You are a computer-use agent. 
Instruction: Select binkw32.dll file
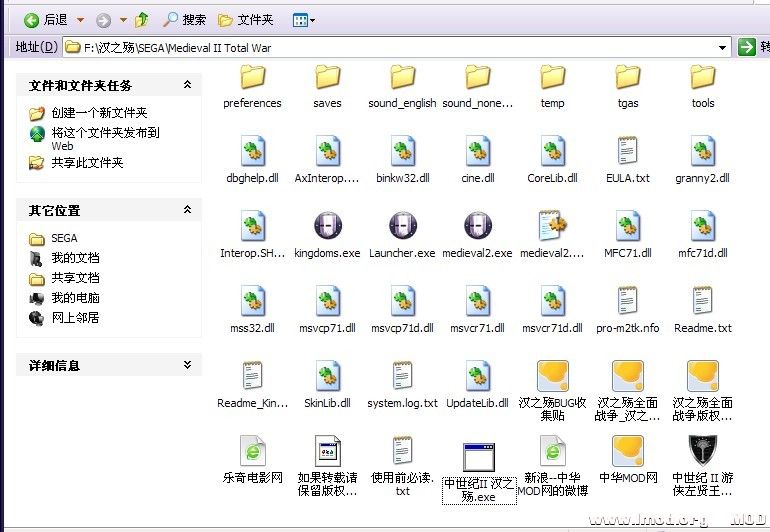tap(403, 160)
